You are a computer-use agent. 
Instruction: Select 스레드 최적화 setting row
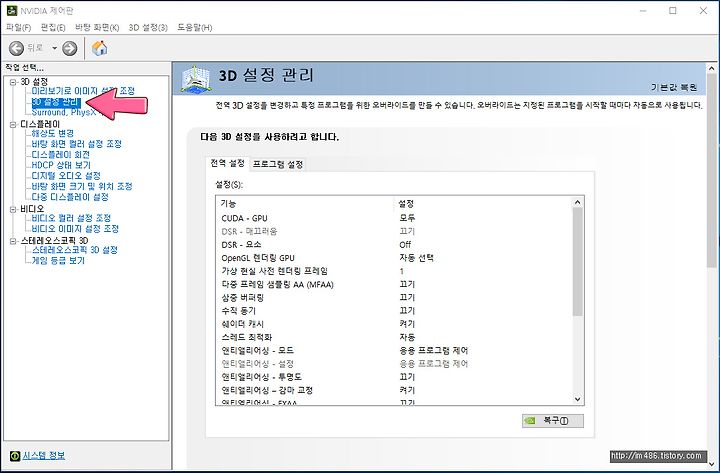pyautogui.click(x=394, y=337)
